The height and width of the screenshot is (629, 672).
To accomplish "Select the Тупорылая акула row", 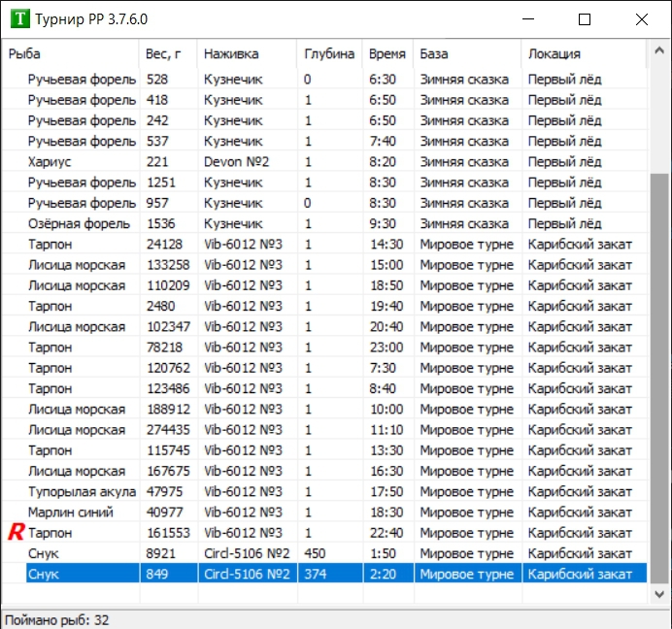I will tap(324, 491).
